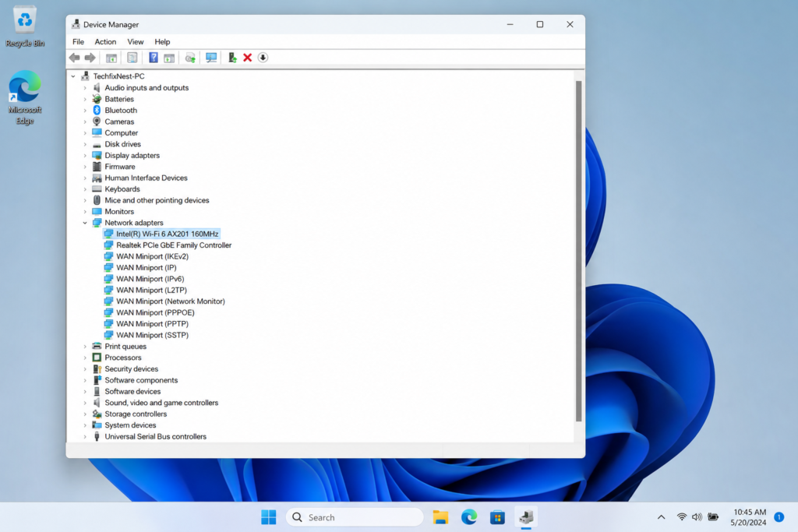Click the Mice and other pointing devices icon
The width and height of the screenshot is (798, 532).
click(x=97, y=200)
